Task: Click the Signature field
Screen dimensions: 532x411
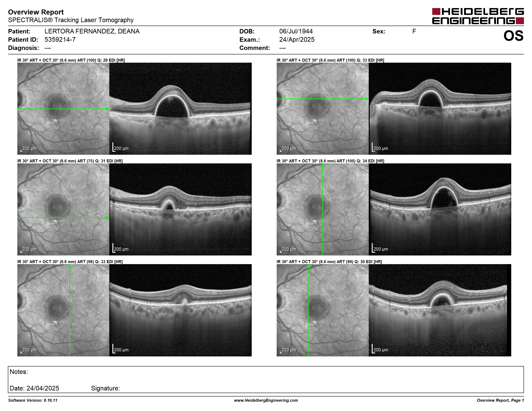Action: point(105,388)
